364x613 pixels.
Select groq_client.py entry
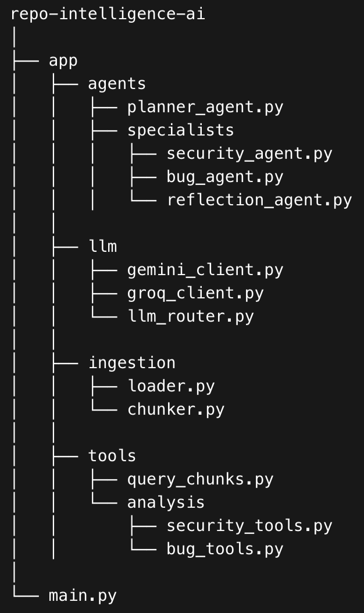click(x=195, y=293)
